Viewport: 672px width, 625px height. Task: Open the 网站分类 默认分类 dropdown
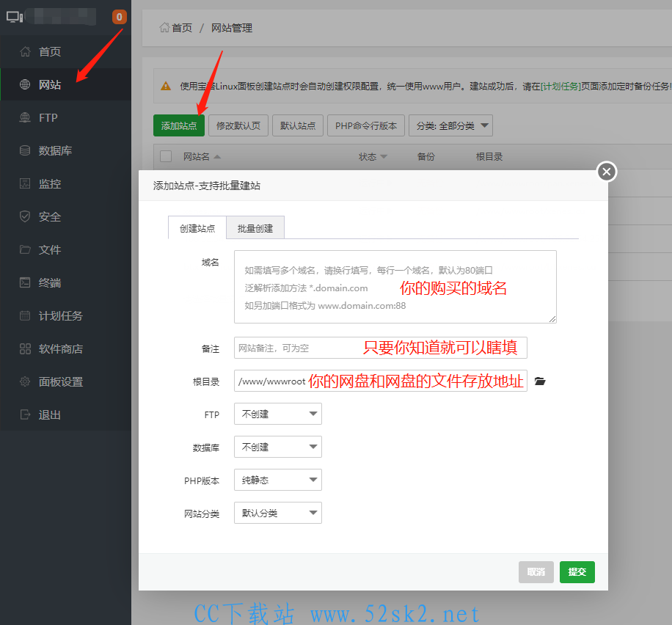coord(278,513)
